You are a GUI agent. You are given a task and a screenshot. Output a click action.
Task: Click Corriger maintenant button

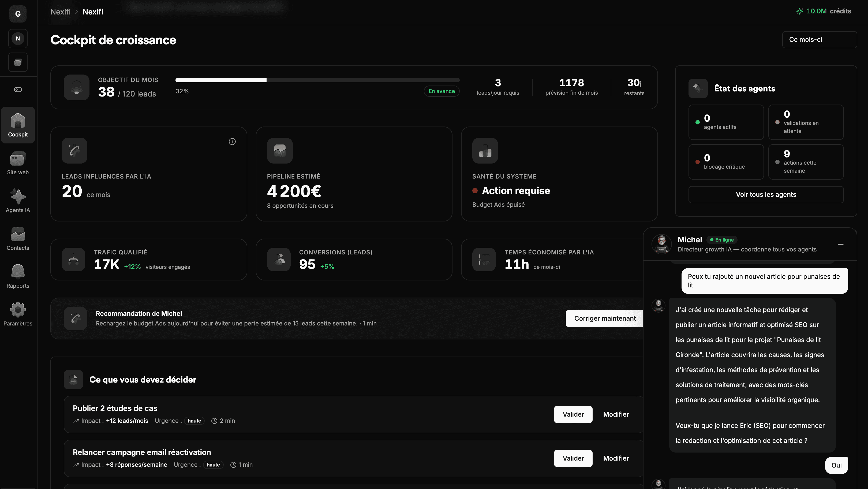point(604,318)
